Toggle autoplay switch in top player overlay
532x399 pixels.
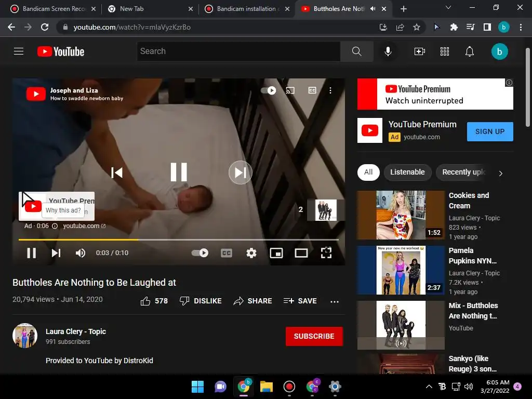pos(269,90)
